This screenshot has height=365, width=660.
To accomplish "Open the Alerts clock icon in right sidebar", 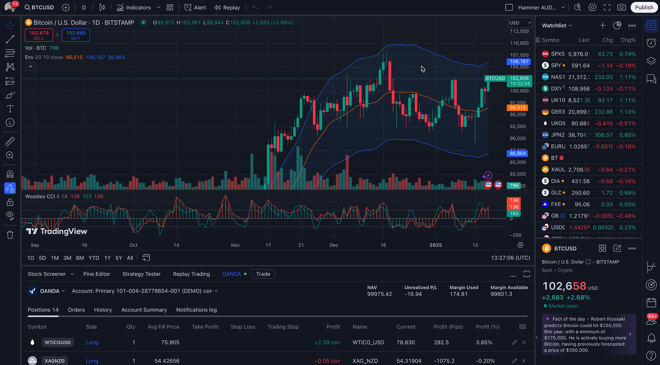I will (x=651, y=43).
